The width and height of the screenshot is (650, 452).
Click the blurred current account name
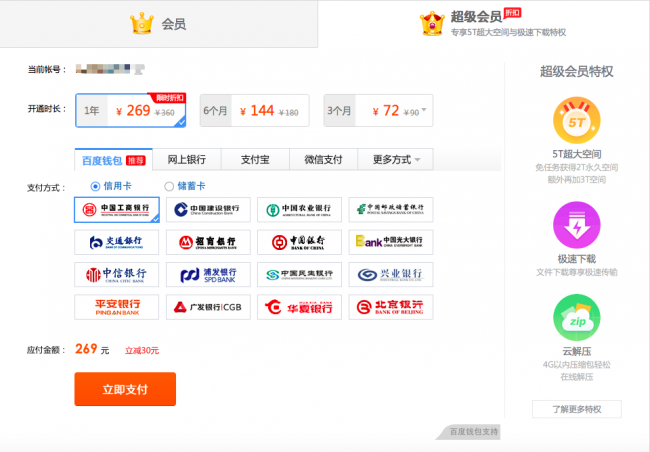coord(110,69)
